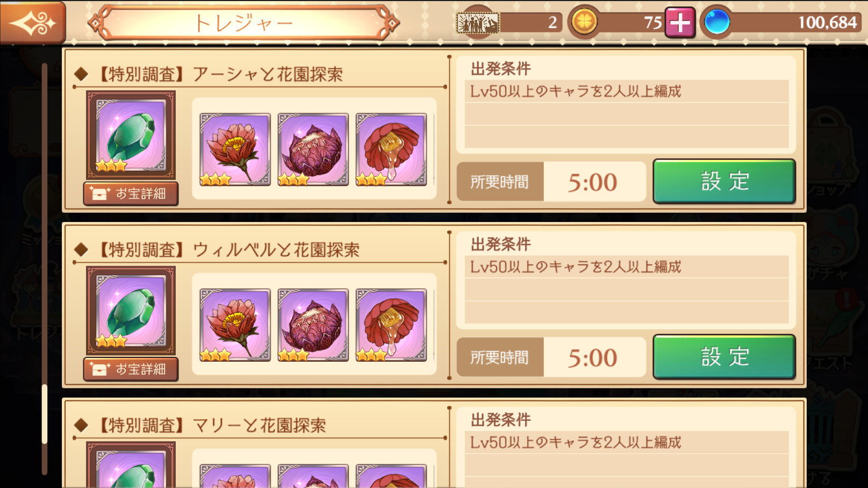Select dark bud item in アーシャ quest
Screen dimensions: 868x488
pos(313,149)
